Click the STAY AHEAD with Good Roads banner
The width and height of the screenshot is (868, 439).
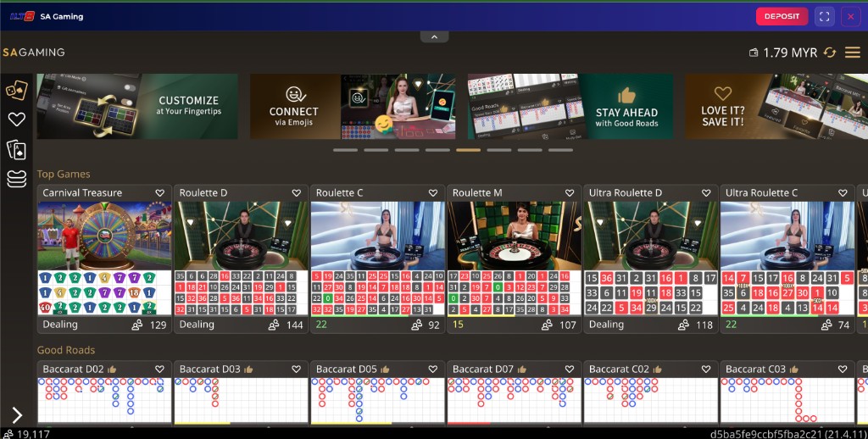(x=570, y=106)
